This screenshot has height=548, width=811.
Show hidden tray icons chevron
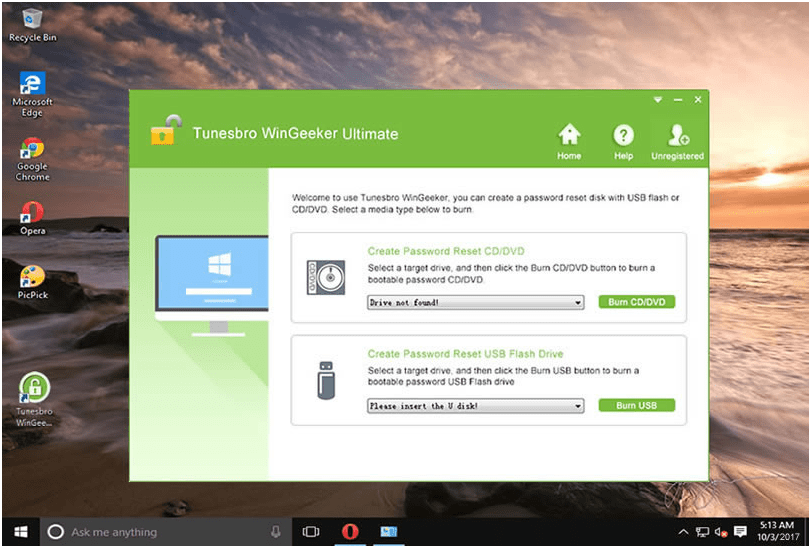[683, 532]
